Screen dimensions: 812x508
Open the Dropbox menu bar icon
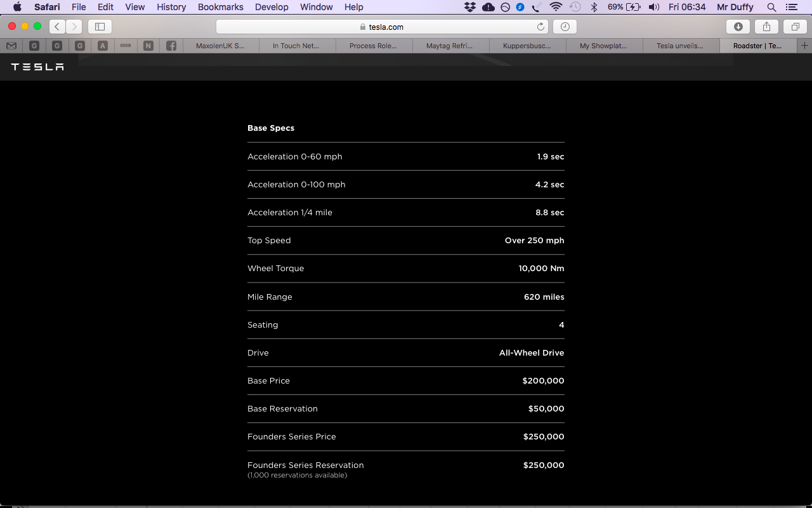click(x=470, y=7)
